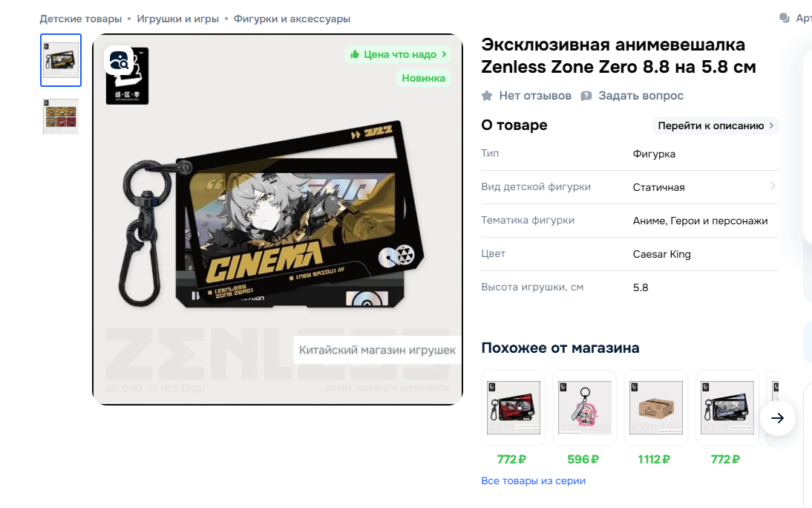Viewport: 812px width, 508px height.
Task: Expand the Статичная figure type chevron
Action: click(773, 186)
